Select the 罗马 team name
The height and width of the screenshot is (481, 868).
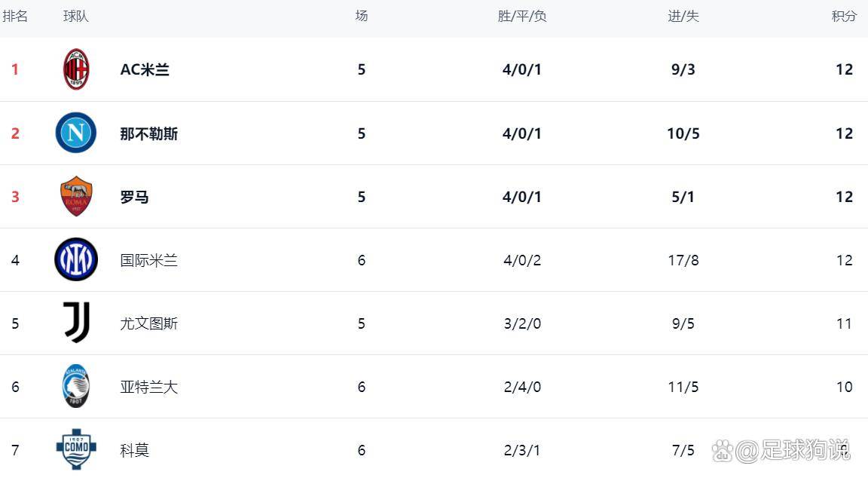point(135,197)
